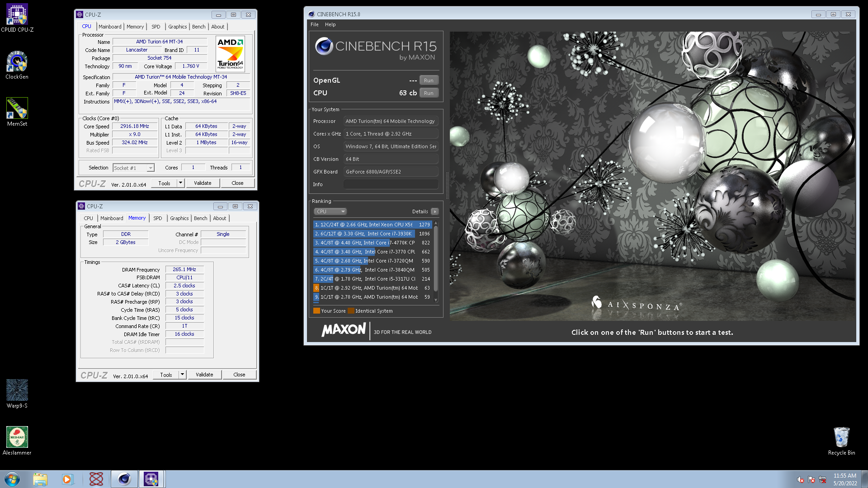The height and width of the screenshot is (488, 868).
Task: Open the Windows Start menu orb
Action: 12,479
